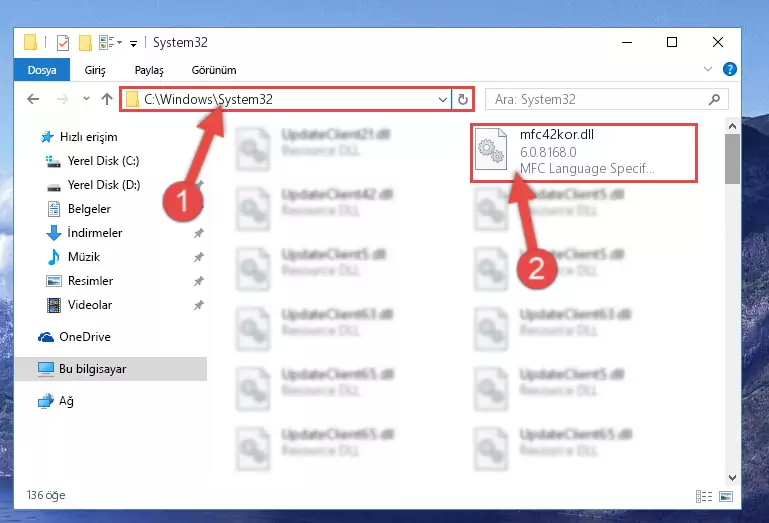
Task: Click the 136 öğe item count text
Action: click(x=46, y=495)
